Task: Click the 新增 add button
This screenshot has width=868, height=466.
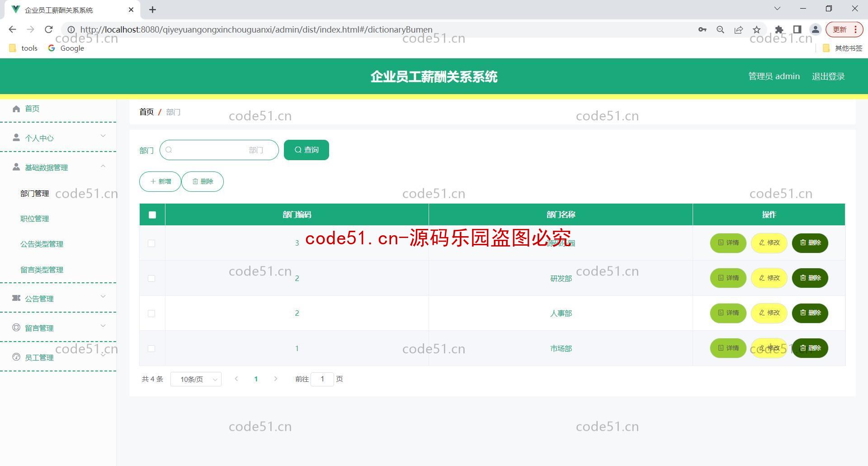Action: coord(160,181)
